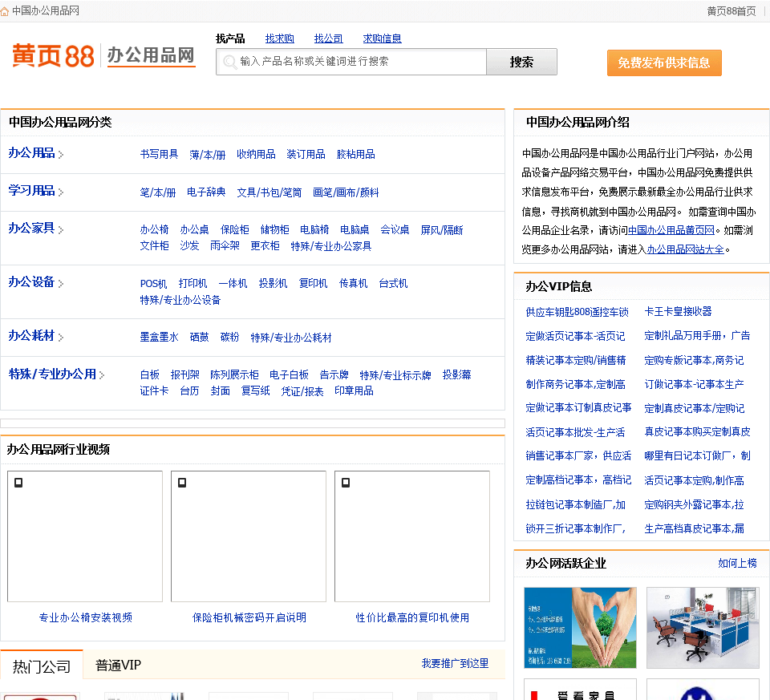Open the 中国办公用品黄页网 link

tap(671, 230)
